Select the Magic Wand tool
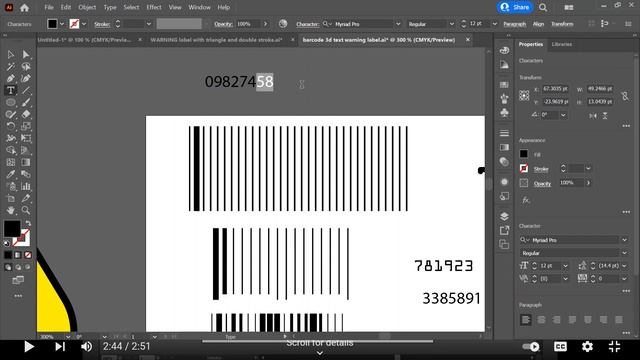640x360 pixels. point(11,66)
